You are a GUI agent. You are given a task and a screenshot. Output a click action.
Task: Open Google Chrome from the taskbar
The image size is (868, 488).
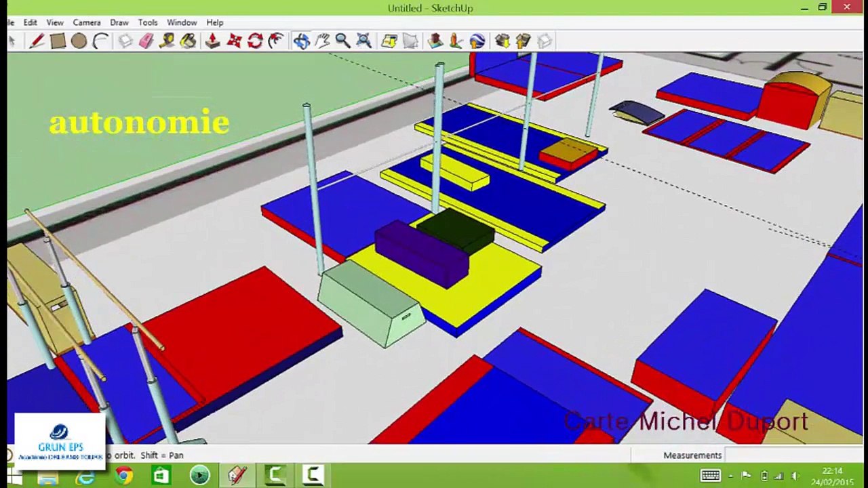(124, 476)
